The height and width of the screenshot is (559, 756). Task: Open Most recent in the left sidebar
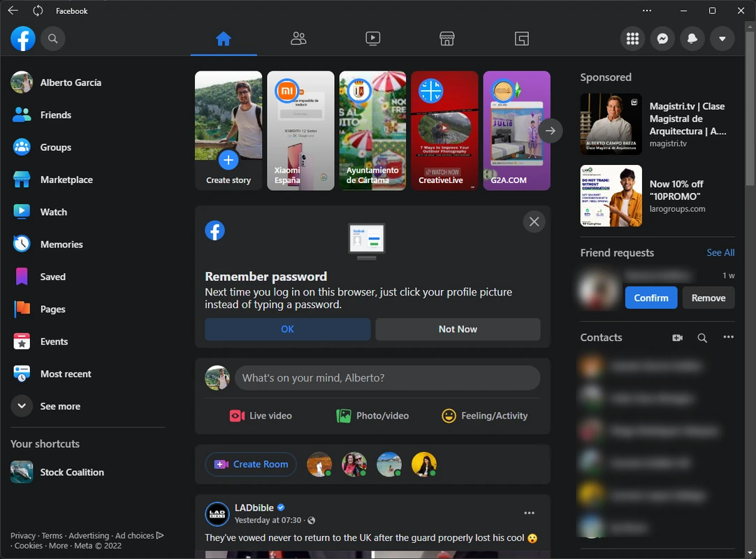[x=88, y=373]
